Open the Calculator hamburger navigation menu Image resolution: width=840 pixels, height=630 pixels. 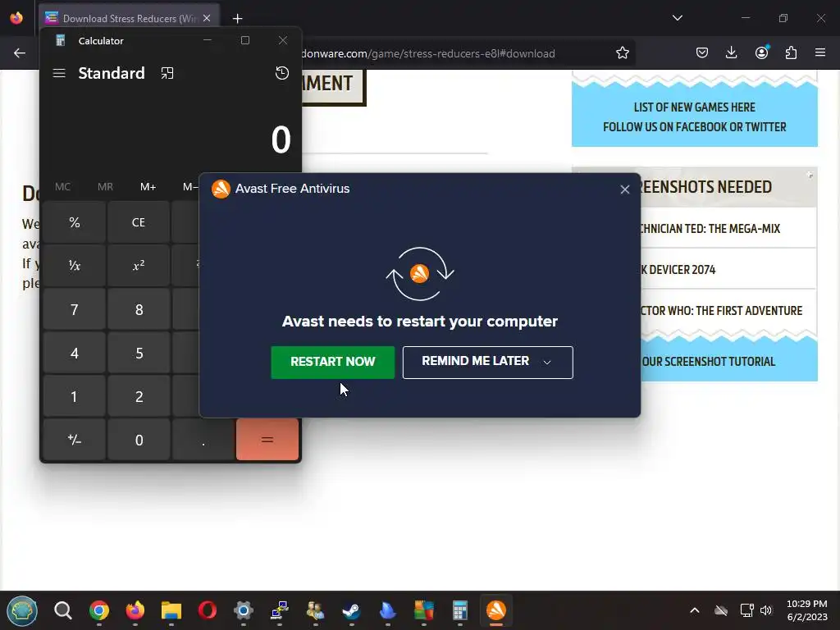click(59, 73)
